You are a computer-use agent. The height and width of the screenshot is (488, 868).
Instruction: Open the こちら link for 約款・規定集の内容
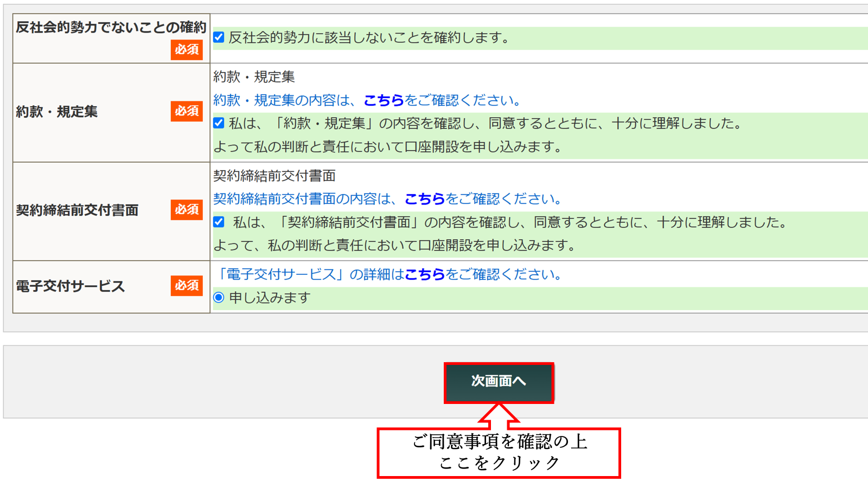pos(384,100)
